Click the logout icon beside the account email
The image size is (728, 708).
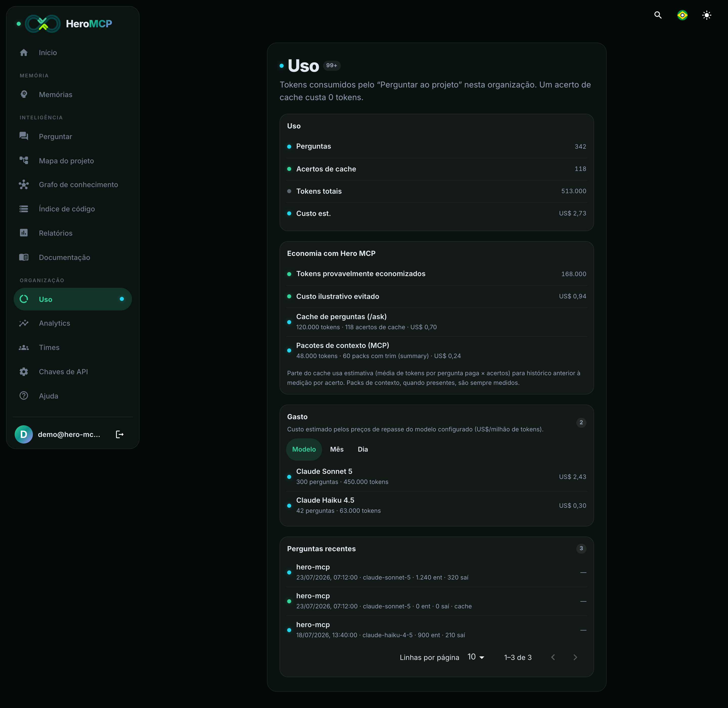(x=120, y=434)
